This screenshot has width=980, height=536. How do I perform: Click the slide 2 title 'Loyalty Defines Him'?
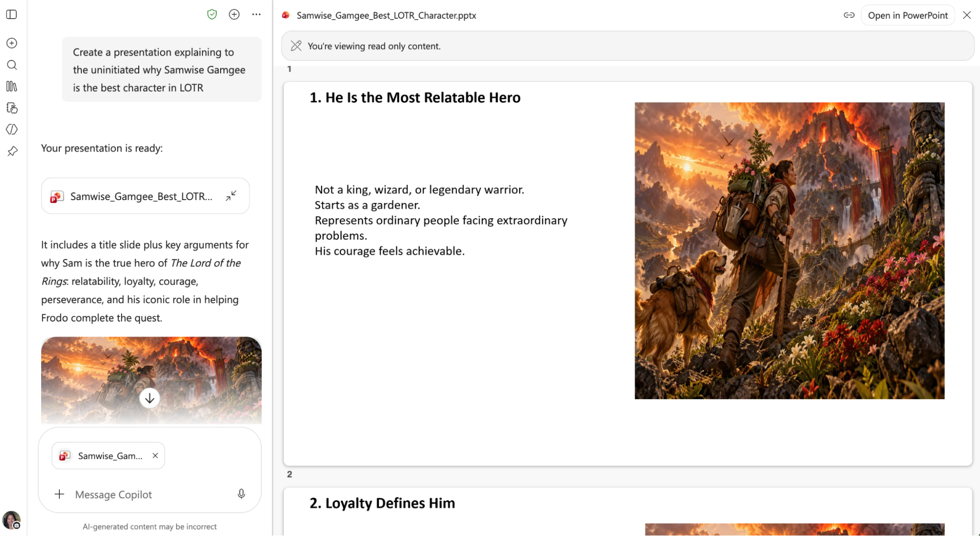382,503
